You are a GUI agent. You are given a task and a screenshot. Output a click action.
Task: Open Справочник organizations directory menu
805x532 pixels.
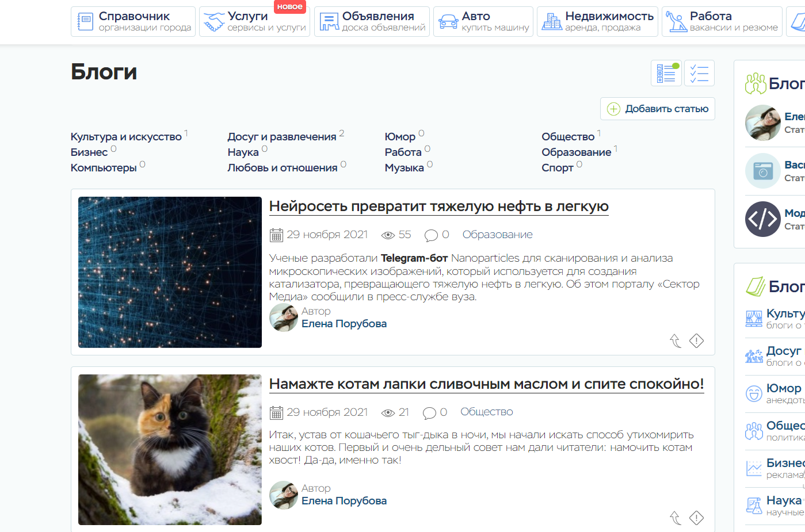click(x=133, y=22)
